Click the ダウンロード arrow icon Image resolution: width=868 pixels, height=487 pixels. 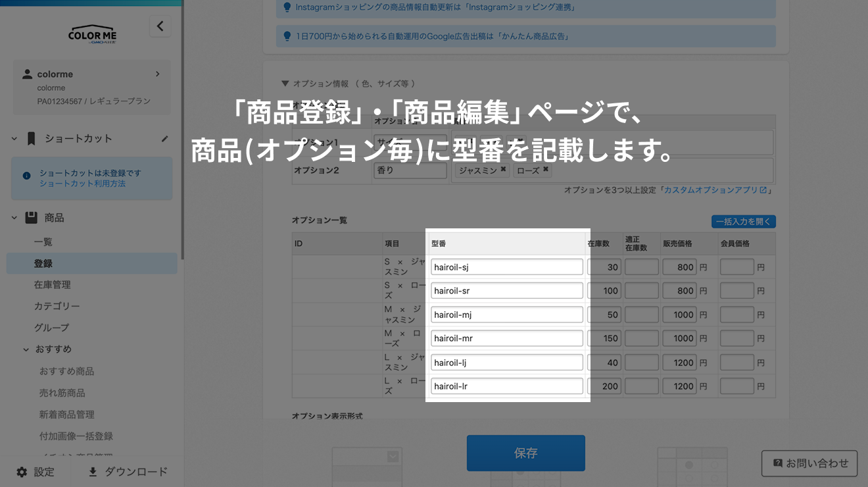[93, 472]
